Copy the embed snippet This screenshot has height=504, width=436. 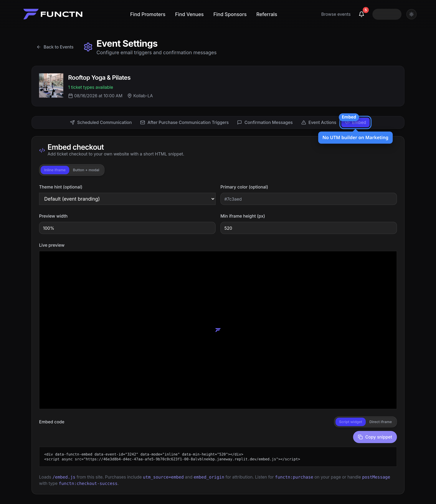coord(375,437)
